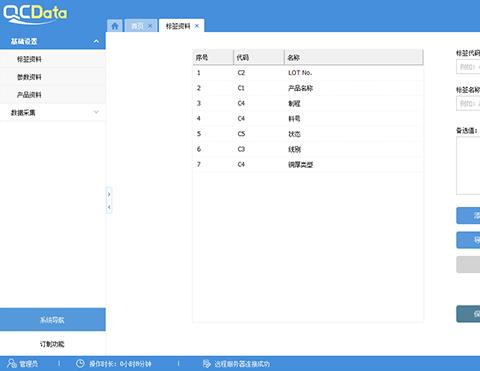Open the home icon tab
The image size is (480, 371).
[115, 26]
